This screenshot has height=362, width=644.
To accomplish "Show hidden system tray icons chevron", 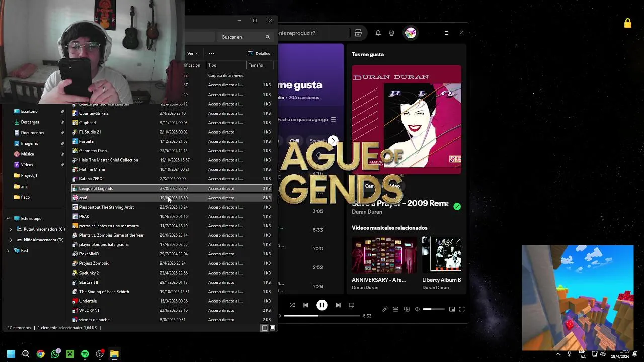I will click(x=558, y=354).
